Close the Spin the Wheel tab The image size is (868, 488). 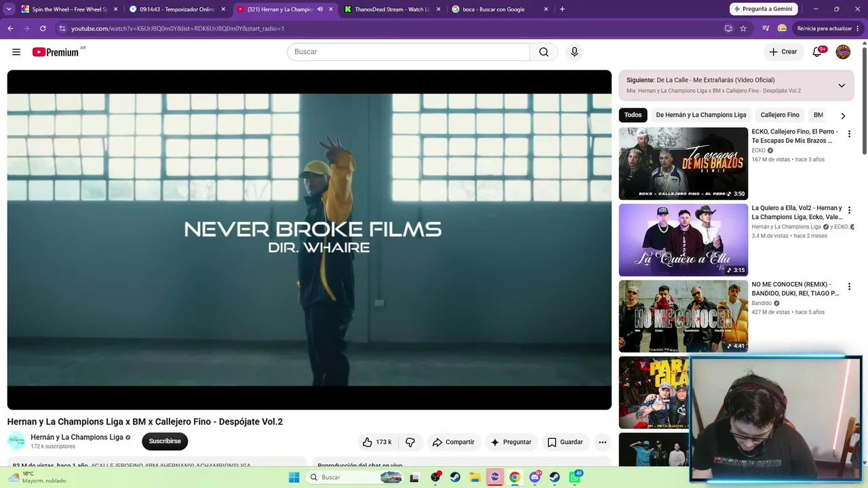[115, 9]
